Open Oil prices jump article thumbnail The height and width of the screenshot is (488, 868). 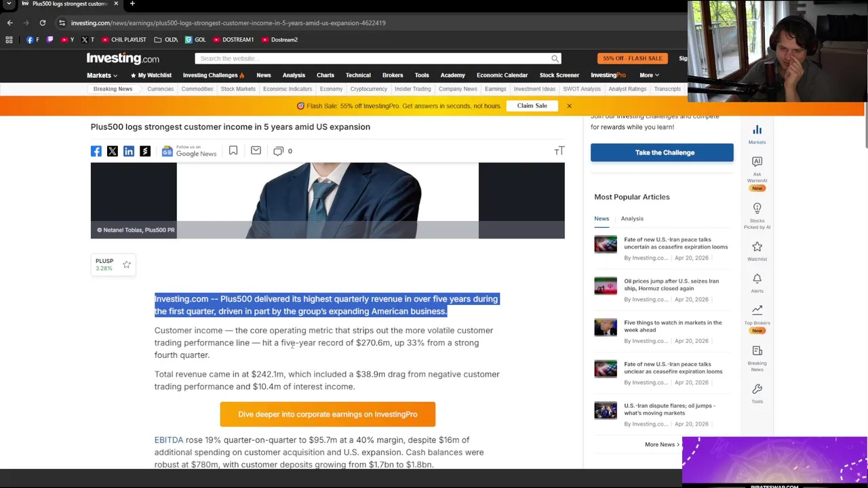606,285
